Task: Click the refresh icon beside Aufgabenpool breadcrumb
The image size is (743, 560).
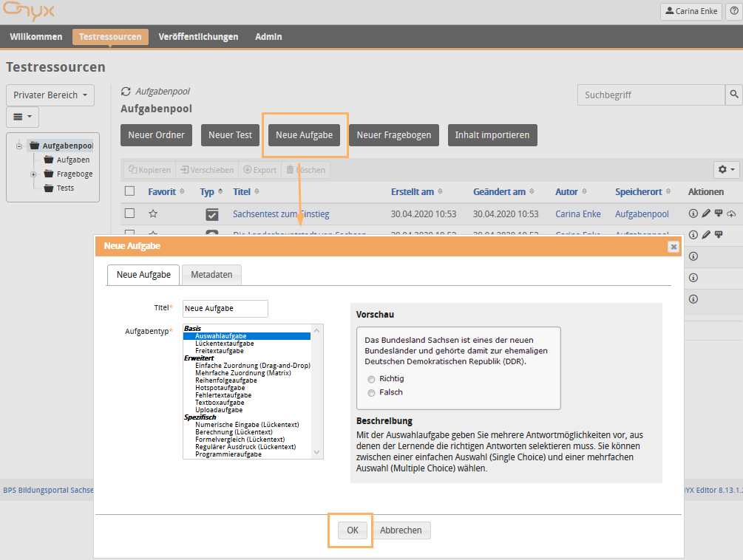Action: click(x=126, y=92)
